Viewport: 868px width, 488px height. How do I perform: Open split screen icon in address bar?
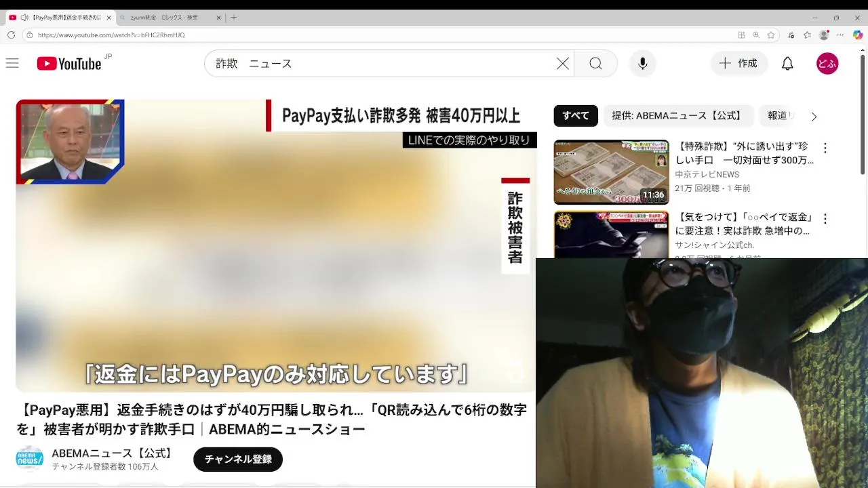point(741,35)
